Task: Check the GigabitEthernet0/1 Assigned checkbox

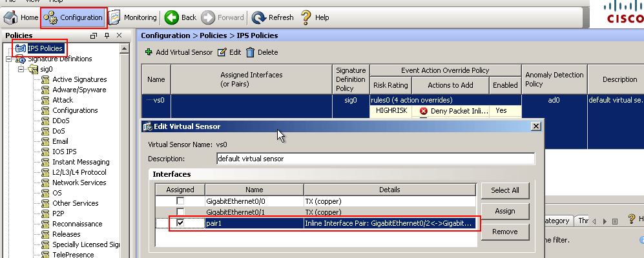Action: click(180, 212)
